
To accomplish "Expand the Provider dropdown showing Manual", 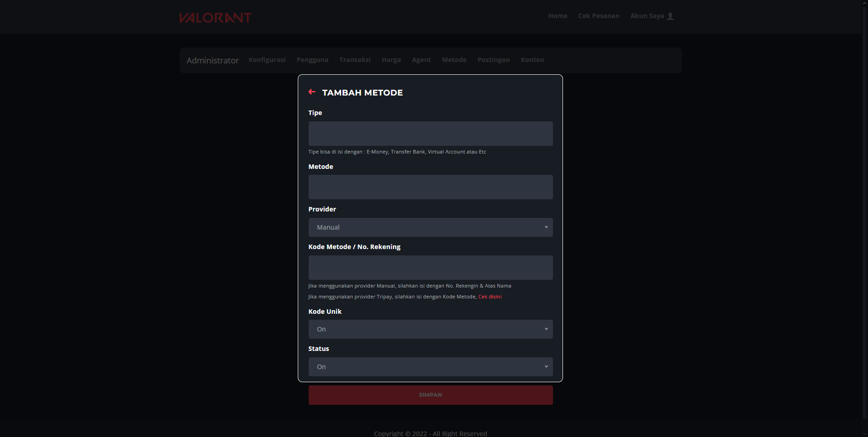I will (x=430, y=227).
